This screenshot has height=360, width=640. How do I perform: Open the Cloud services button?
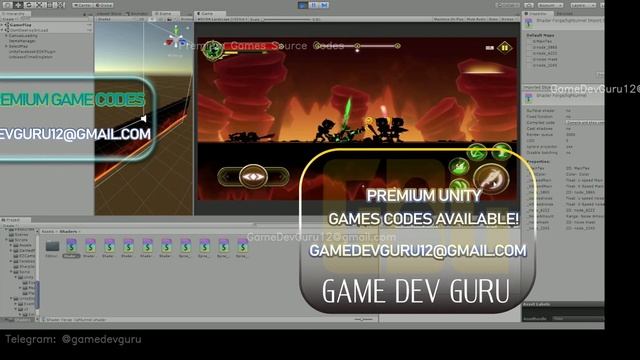click(529, 5)
